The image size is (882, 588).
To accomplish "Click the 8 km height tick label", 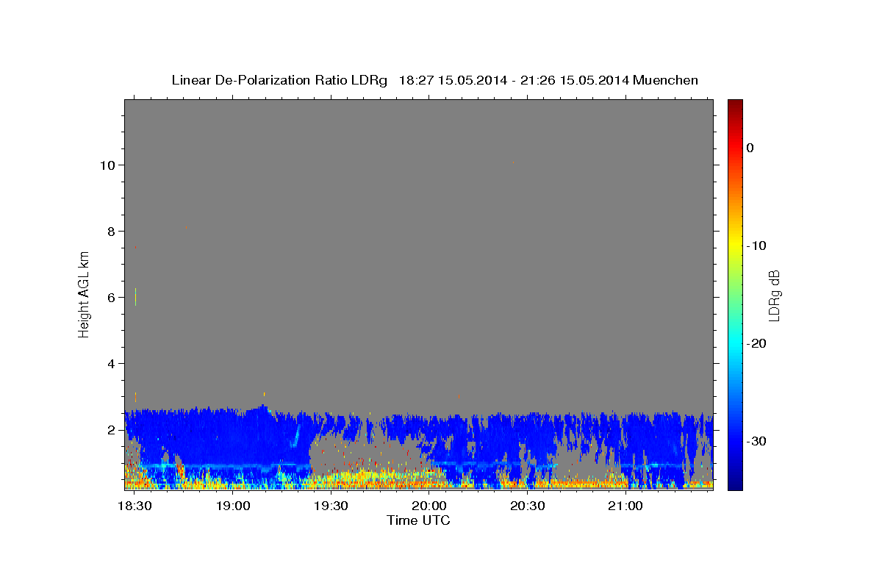I will (x=110, y=231).
